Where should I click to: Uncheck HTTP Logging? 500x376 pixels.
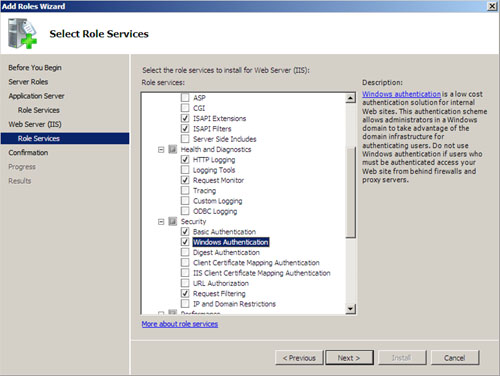pos(185,160)
